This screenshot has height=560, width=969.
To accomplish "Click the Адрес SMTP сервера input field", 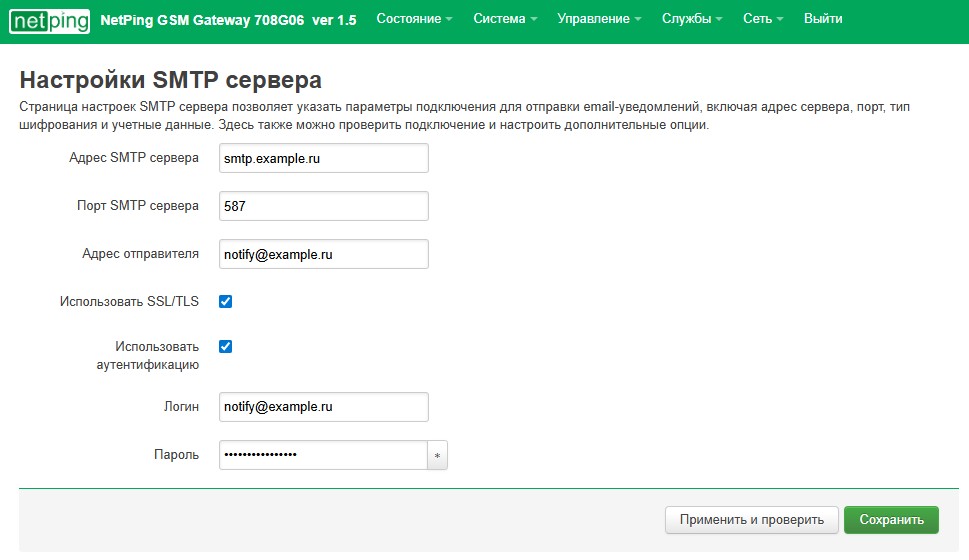I will 323,158.
